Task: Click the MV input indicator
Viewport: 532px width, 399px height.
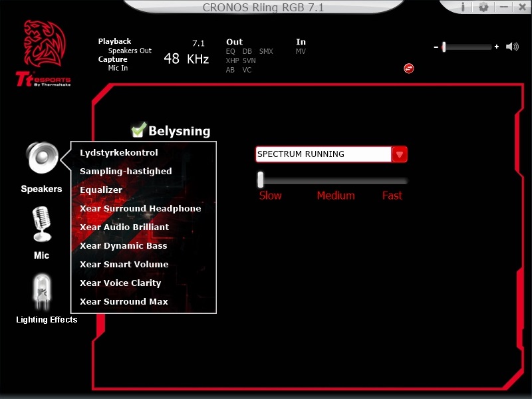Action: tap(301, 51)
